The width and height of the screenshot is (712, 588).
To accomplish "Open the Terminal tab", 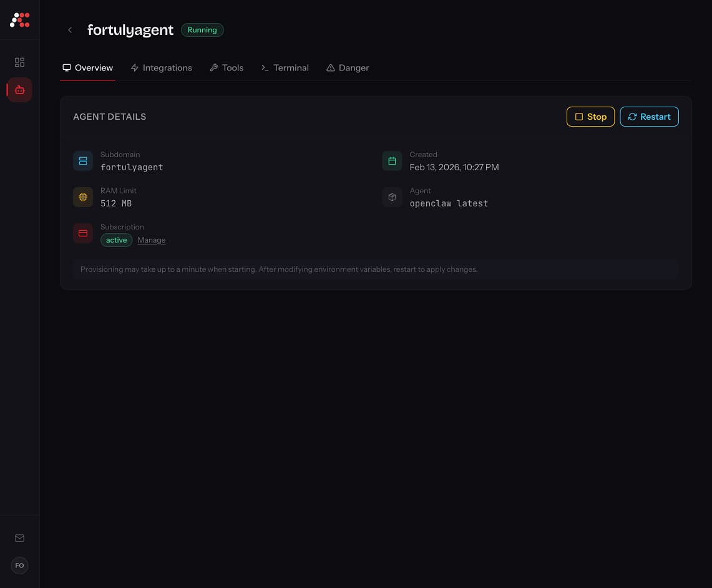I will pyautogui.click(x=285, y=67).
